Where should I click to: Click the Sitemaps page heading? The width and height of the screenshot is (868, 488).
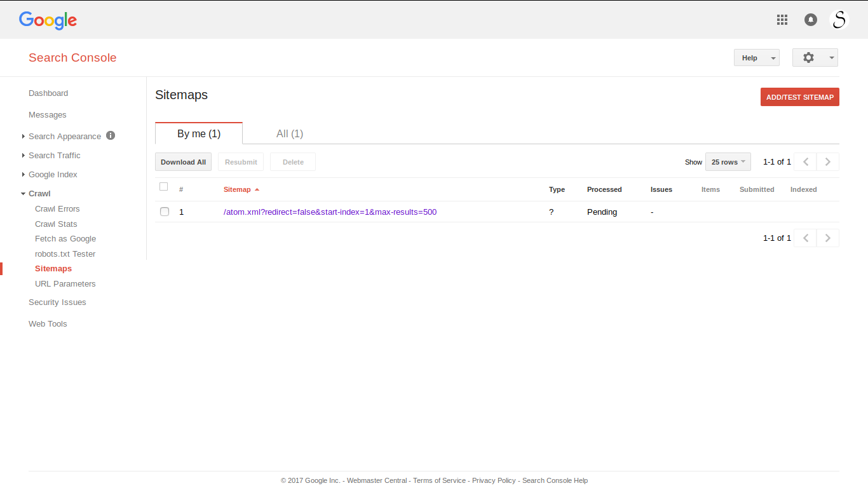coord(181,95)
